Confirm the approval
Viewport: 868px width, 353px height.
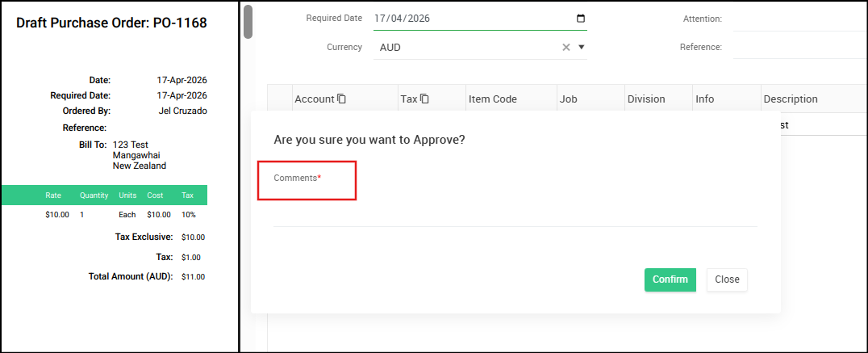(x=670, y=279)
